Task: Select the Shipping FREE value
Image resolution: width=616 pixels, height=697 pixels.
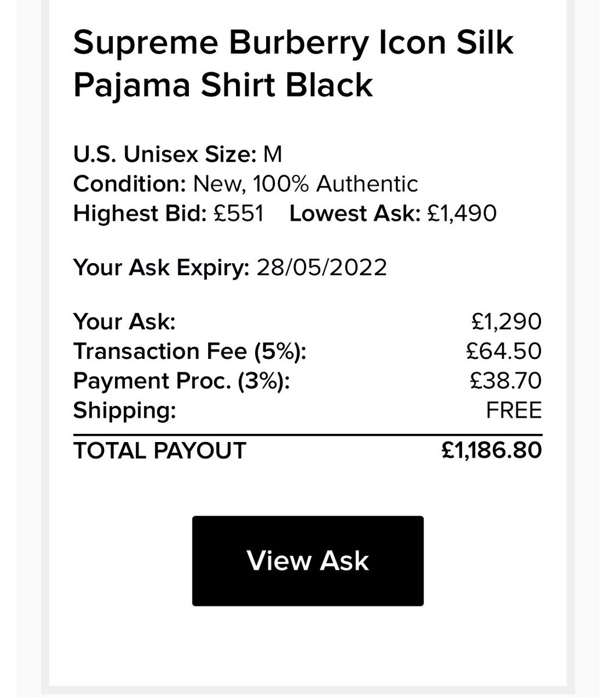Action: click(x=514, y=411)
